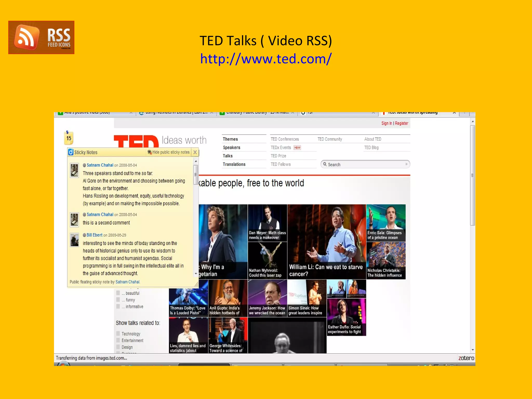Screen dimensions: 532x399
Task: Switch to Cranbury Public Library tab
Action: [257, 113]
